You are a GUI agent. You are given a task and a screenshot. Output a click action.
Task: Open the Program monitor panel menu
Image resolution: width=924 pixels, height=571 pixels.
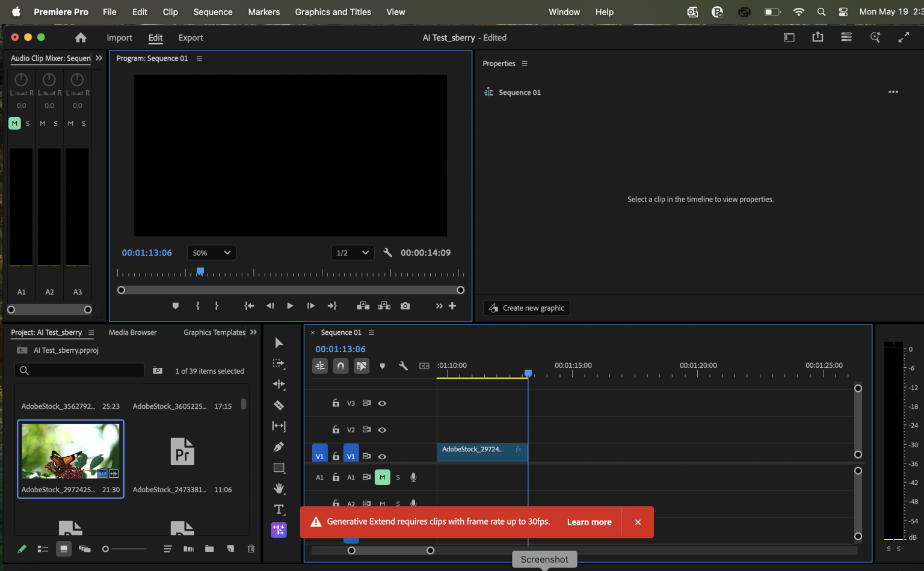(199, 58)
